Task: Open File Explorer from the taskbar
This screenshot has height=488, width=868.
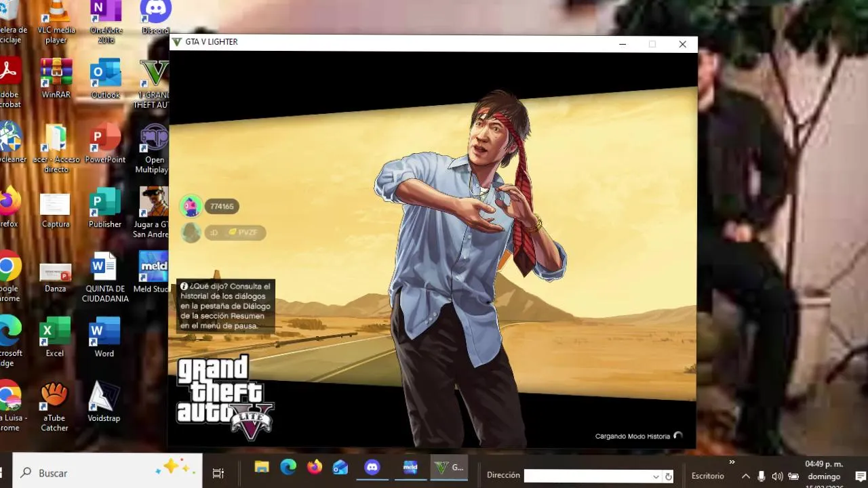Action: (262, 467)
